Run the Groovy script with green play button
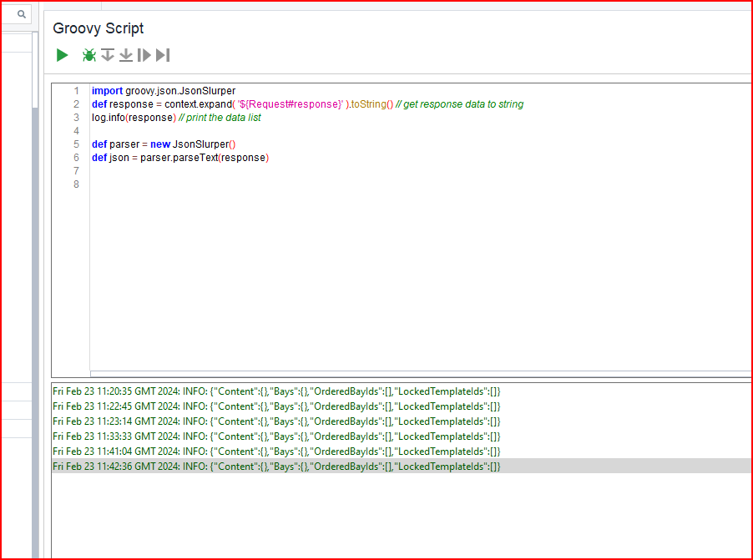Image resolution: width=753 pixels, height=560 pixels. (62, 55)
